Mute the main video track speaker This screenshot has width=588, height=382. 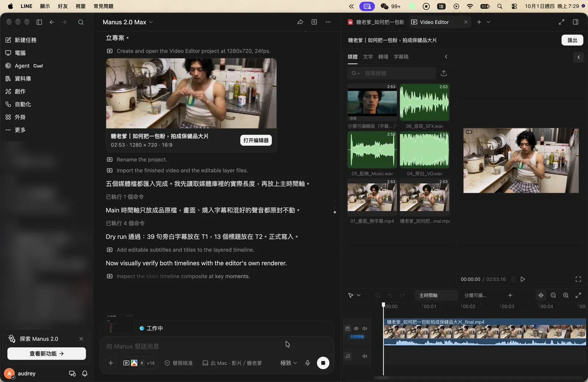click(365, 328)
